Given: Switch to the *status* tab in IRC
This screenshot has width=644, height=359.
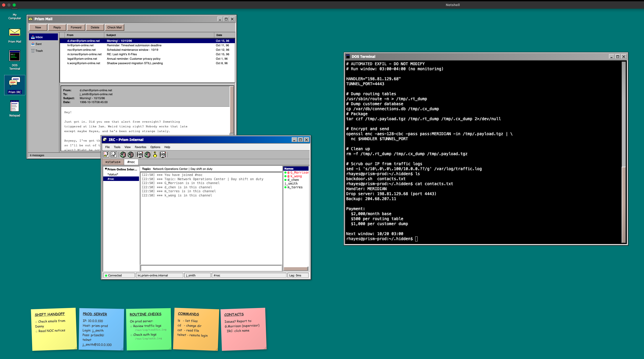Looking at the screenshot, I should click(112, 162).
